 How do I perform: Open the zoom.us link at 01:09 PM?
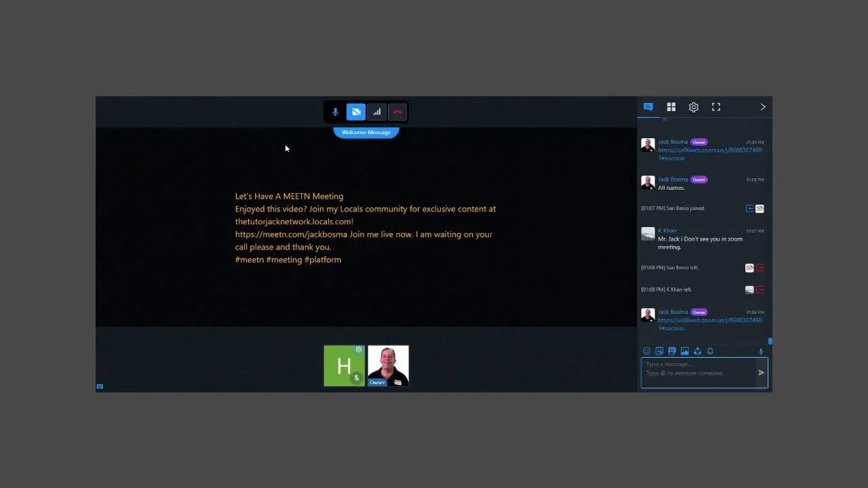(x=709, y=324)
